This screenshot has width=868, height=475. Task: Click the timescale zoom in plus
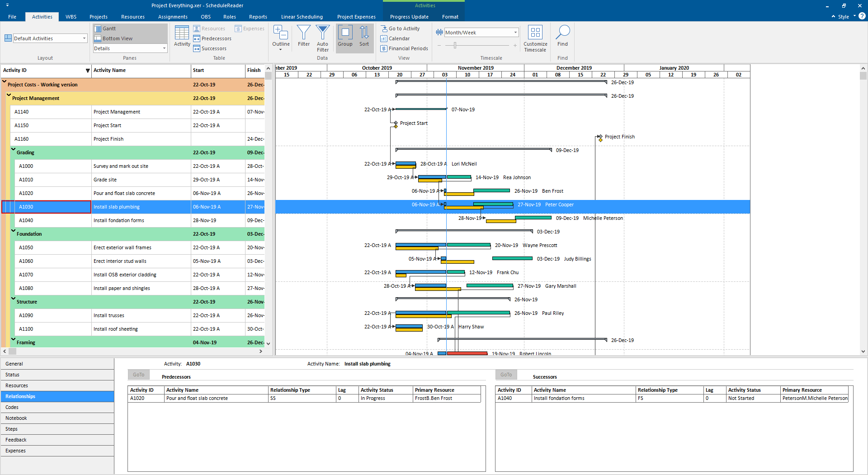pos(515,45)
